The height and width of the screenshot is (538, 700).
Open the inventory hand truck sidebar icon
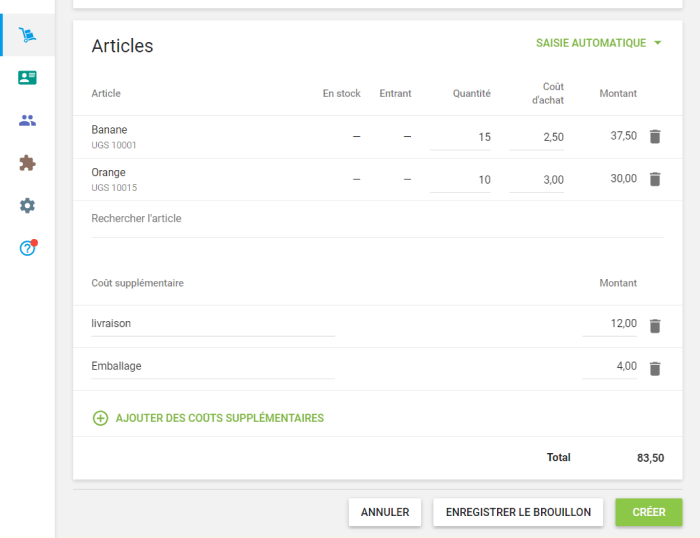tap(27, 35)
